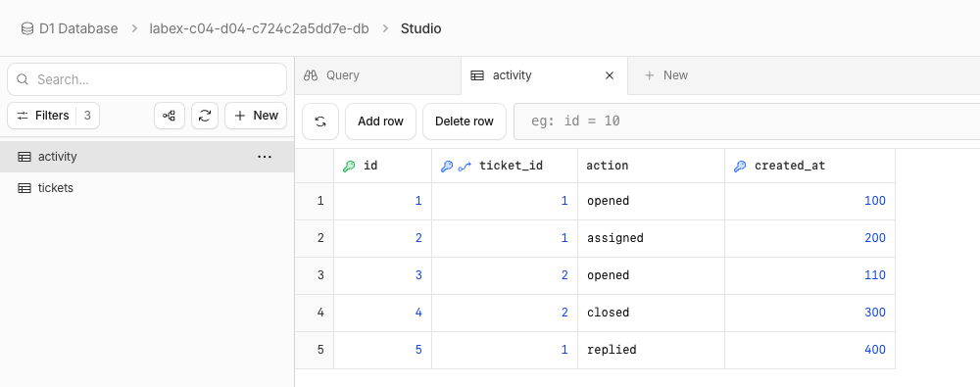This screenshot has height=387, width=980.
Task: Switch to the activity tab
Action: coord(544,75)
